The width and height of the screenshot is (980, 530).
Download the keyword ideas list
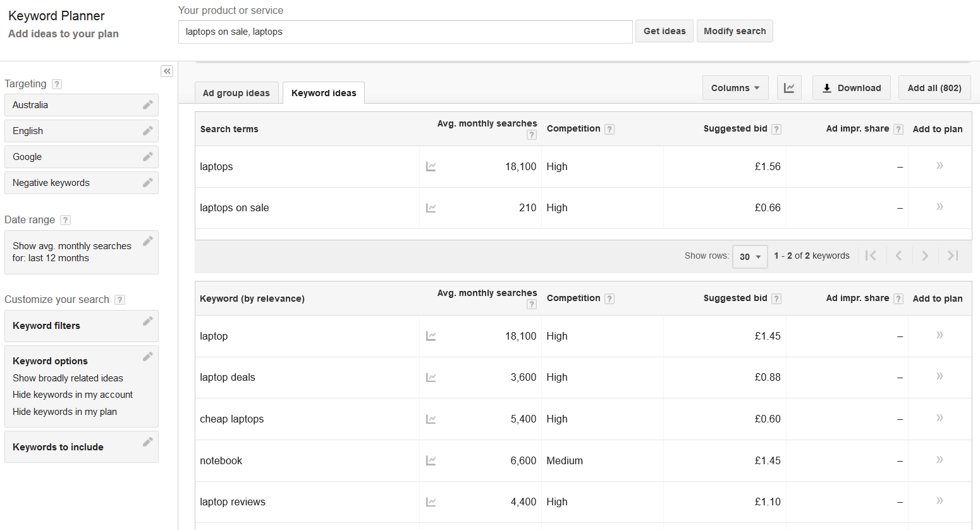[851, 88]
